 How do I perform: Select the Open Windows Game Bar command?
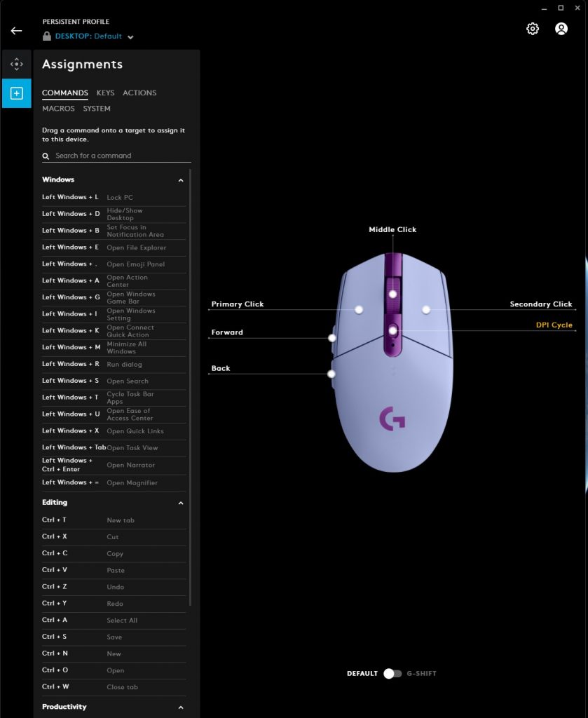[114, 297]
